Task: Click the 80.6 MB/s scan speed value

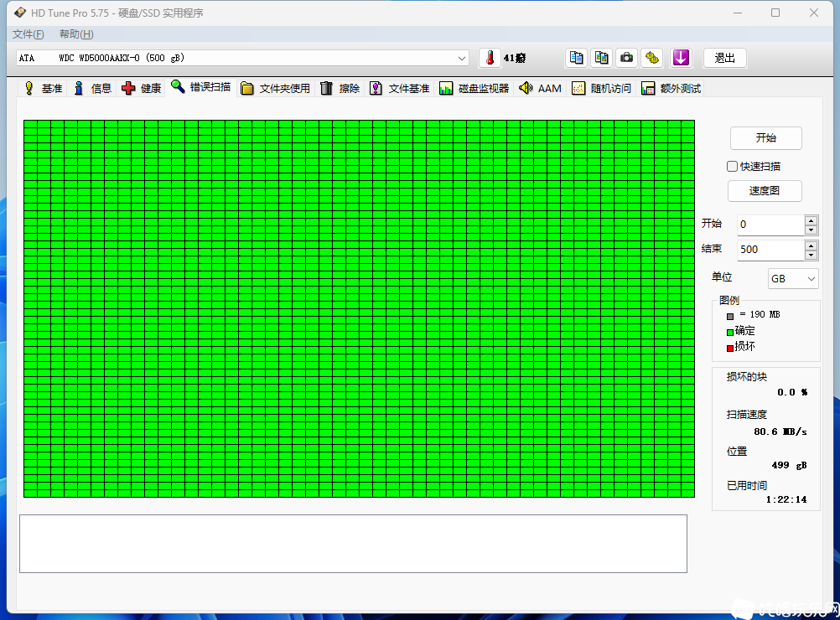Action: point(780,431)
